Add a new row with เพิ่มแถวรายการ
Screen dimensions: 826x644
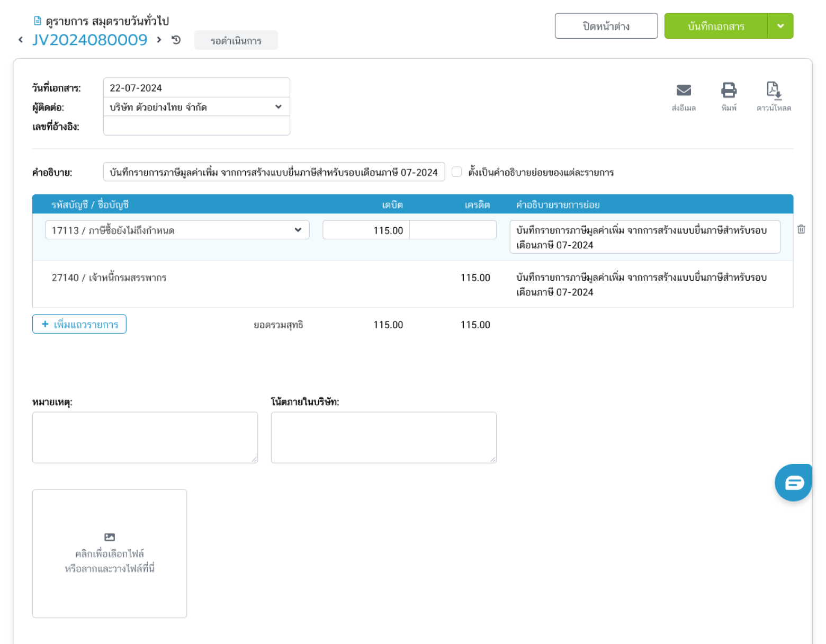79,324
